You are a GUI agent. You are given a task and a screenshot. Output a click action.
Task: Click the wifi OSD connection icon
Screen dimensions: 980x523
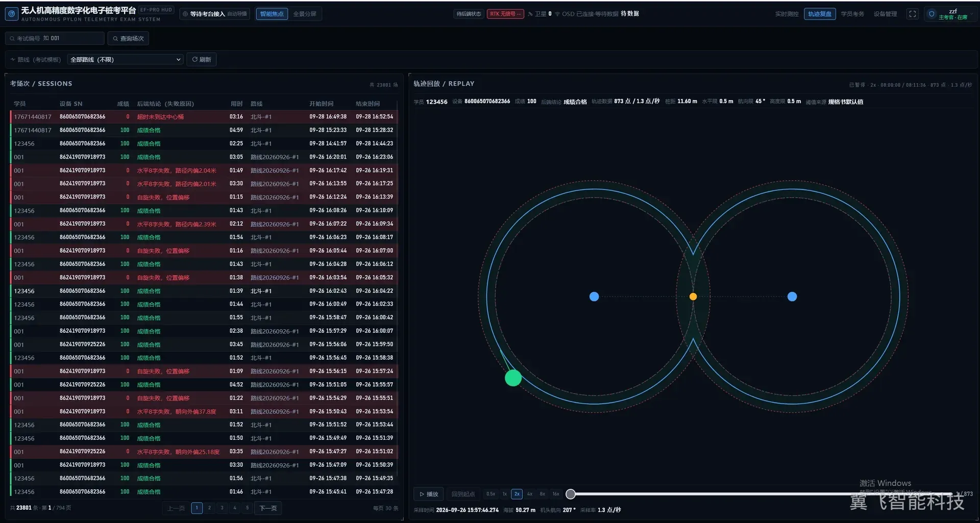click(x=557, y=14)
